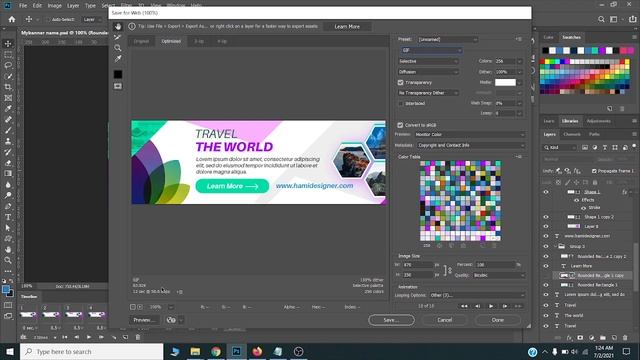The image size is (640, 360).
Task: Switch to the 4-Up tab
Action: coord(222,41)
